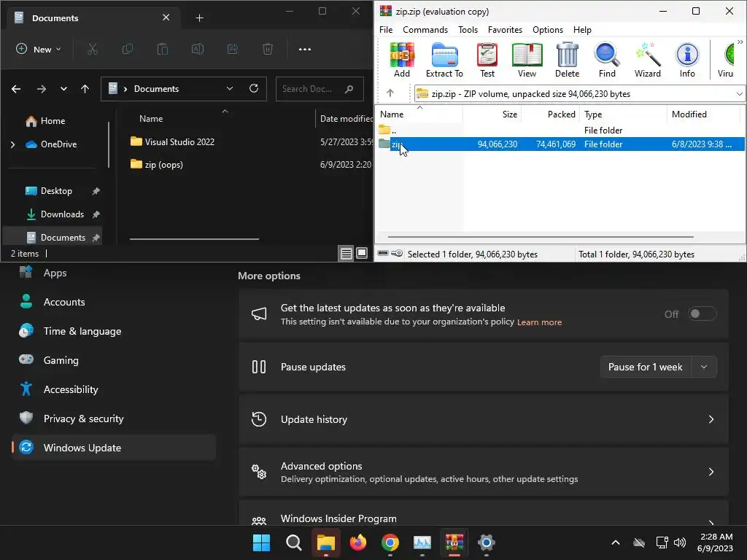Expand the Documents address bar dropdown
Viewport: 747px width, 560px height.
coord(230,88)
